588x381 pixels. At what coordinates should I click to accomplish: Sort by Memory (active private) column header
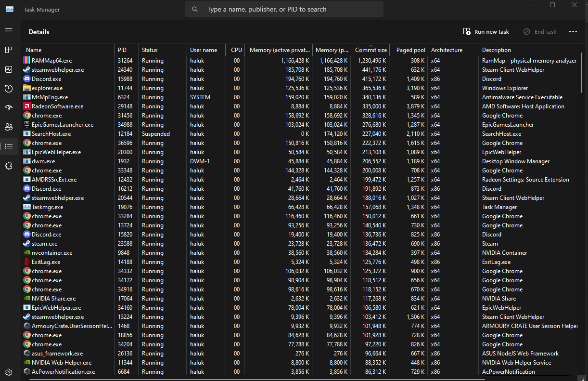279,50
